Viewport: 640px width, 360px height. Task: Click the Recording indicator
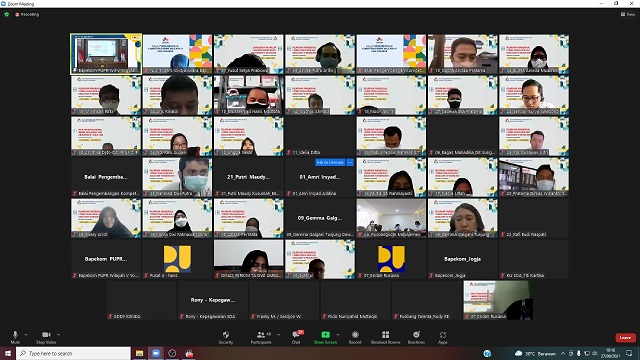pos(27,14)
